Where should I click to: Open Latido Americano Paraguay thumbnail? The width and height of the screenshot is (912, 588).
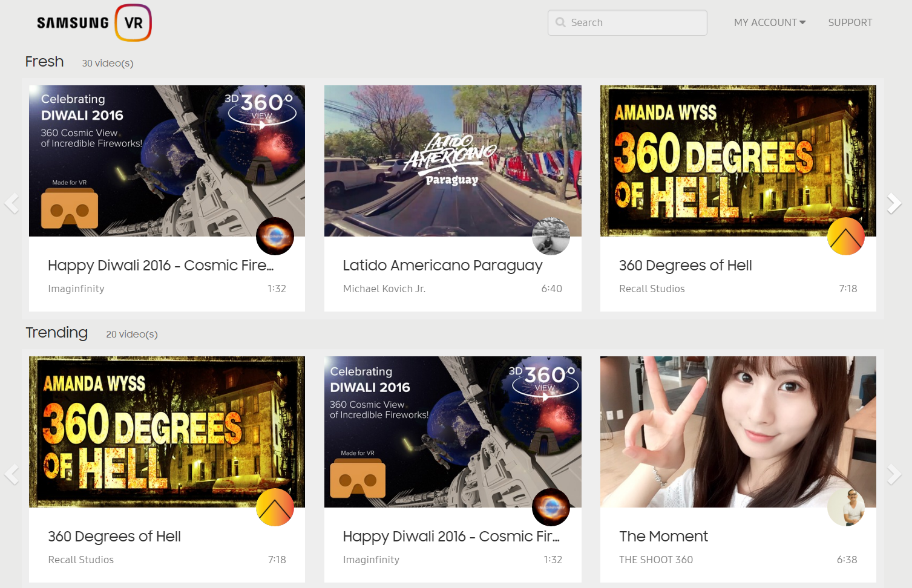click(453, 161)
